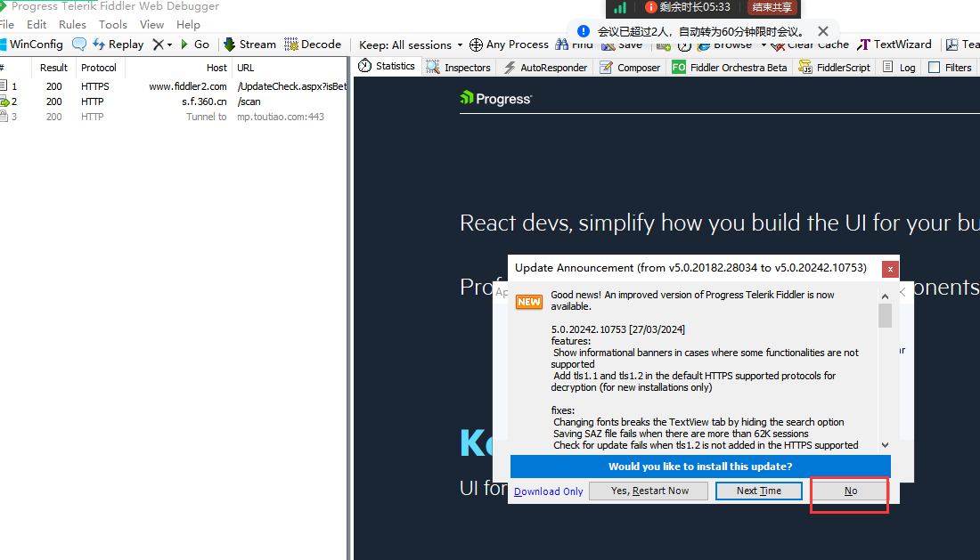Click the Clear Cache toolbar button
The image size is (980, 560).
810,45
